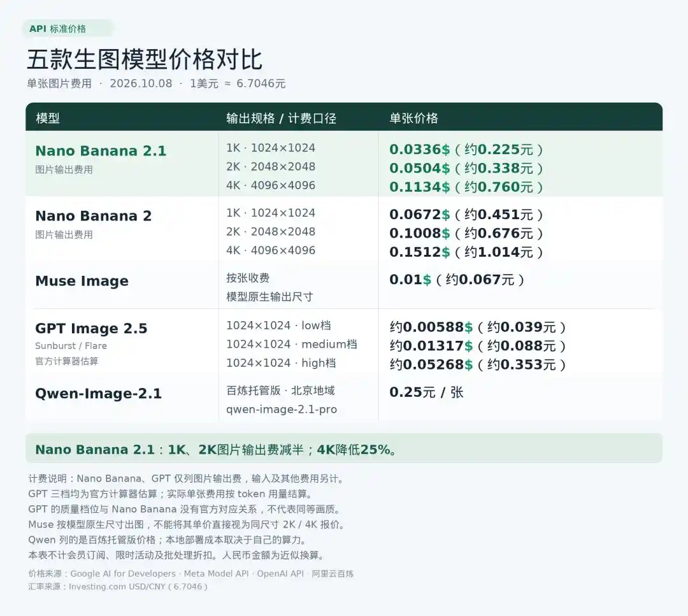The width and height of the screenshot is (688, 616).
Task: Click the price "0.0672$" for Nano Banana 2
Action: (419, 215)
